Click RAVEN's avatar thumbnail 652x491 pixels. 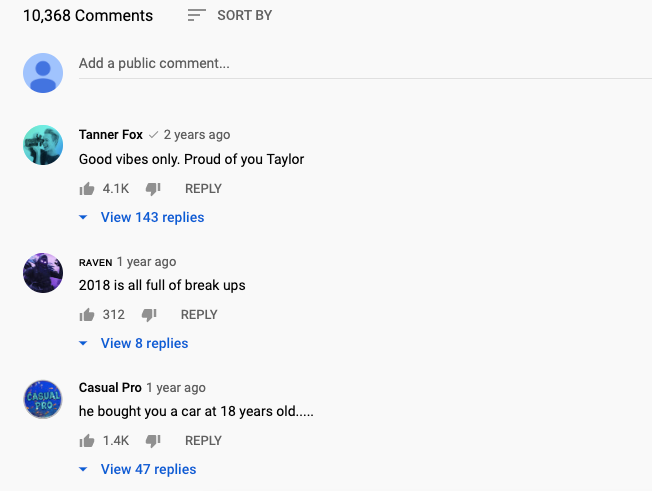[x=43, y=272]
